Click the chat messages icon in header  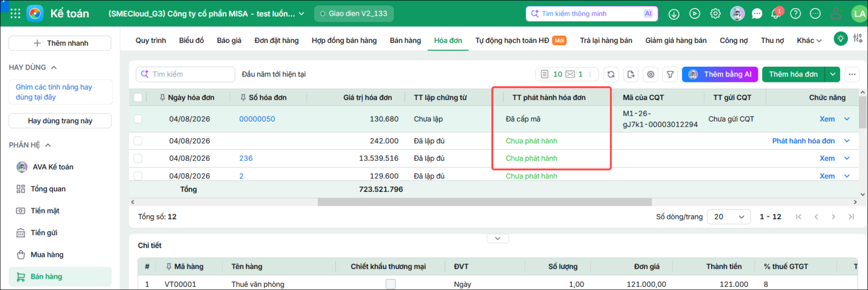tap(757, 14)
